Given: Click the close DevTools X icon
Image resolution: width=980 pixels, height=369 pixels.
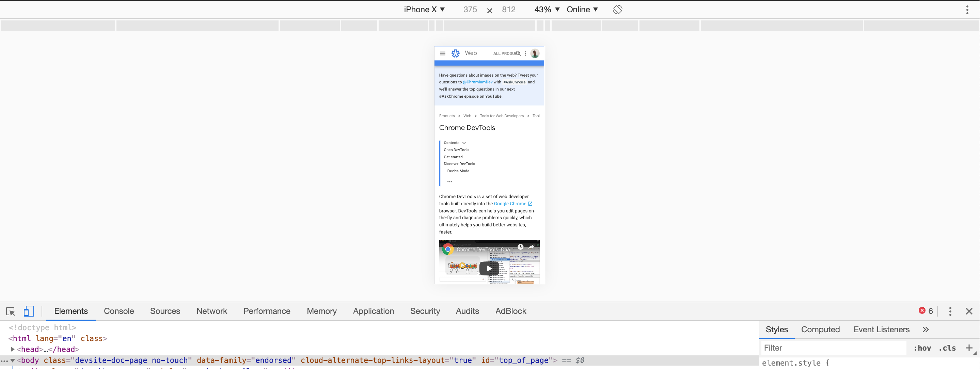Looking at the screenshot, I should pyautogui.click(x=968, y=311).
